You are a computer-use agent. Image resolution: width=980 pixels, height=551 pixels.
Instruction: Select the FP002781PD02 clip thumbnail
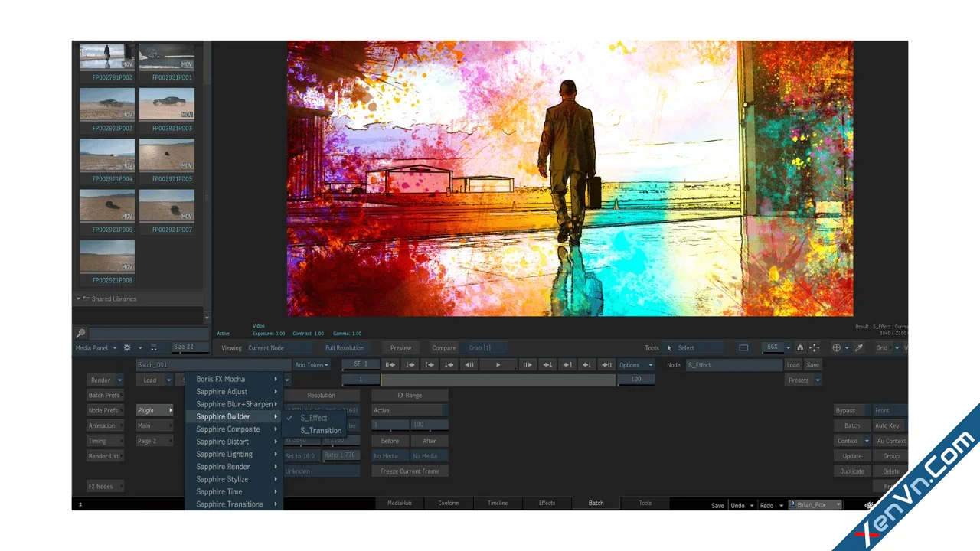point(107,55)
